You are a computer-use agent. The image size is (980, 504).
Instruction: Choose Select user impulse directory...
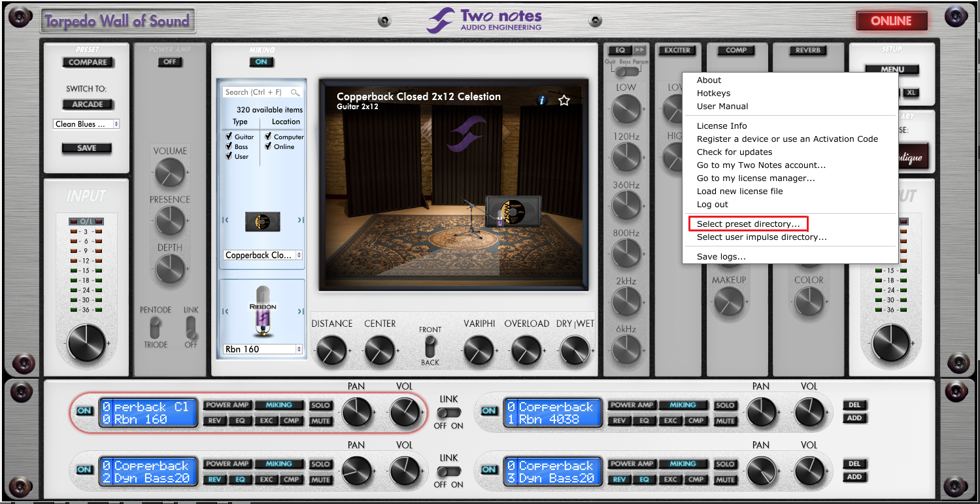tap(762, 237)
